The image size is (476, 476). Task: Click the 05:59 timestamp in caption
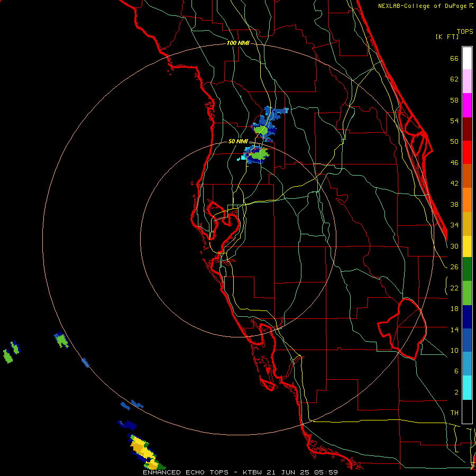tap(326, 472)
